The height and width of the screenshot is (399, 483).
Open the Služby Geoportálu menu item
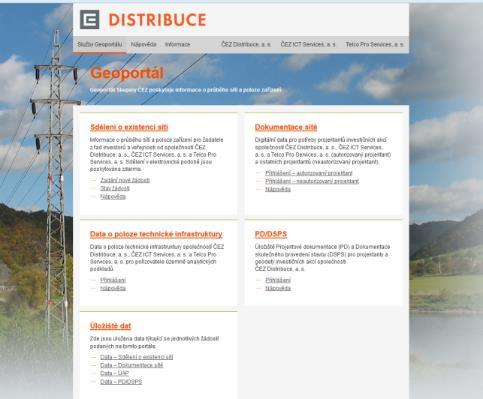(100, 44)
